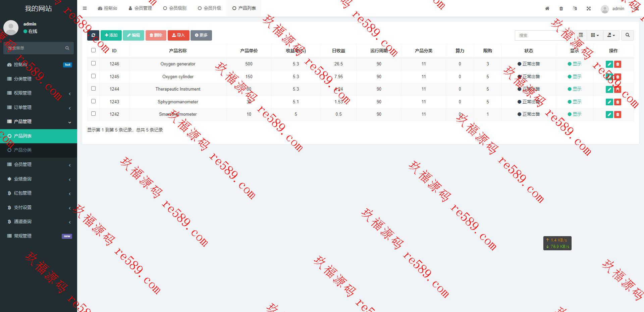Image resolution: width=644 pixels, height=312 pixels.
Task: Toggle table card view icon
Action: [x=581, y=35]
